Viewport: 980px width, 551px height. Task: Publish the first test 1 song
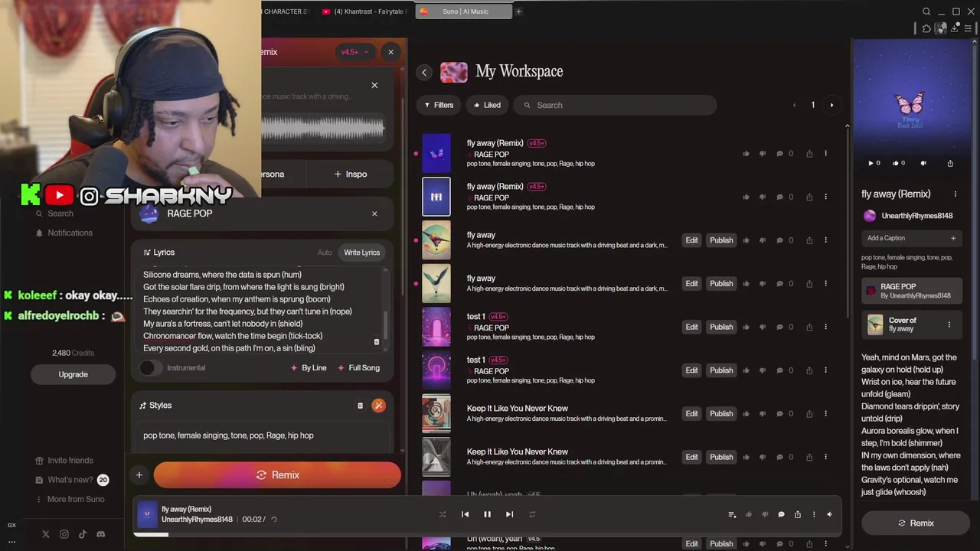tap(721, 327)
